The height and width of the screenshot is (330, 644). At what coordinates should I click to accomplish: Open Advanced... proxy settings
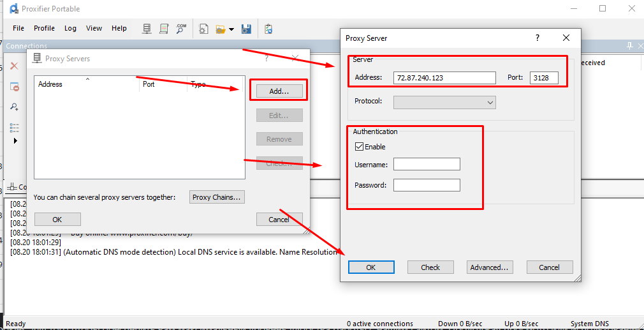pos(490,267)
